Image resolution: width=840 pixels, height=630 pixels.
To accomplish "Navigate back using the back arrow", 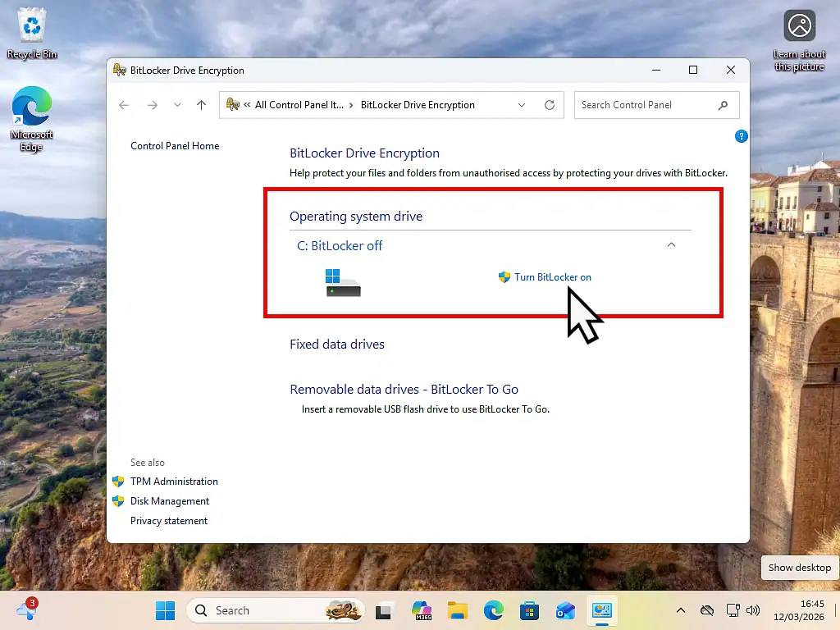I will pyautogui.click(x=124, y=105).
